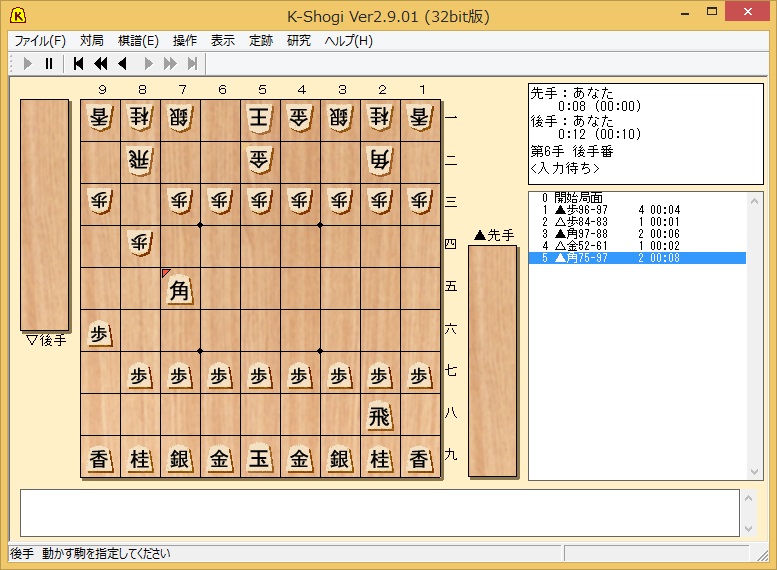The height and width of the screenshot is (570, 777).
Task: Click the sente captured pieces stand
Action: (x=493, y=361)
